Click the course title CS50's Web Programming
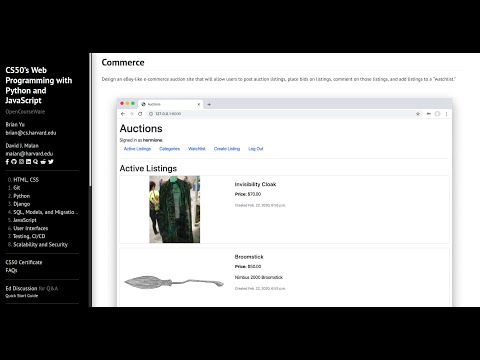480x360 pixels. pyautogui.click(x=39, y=85)
